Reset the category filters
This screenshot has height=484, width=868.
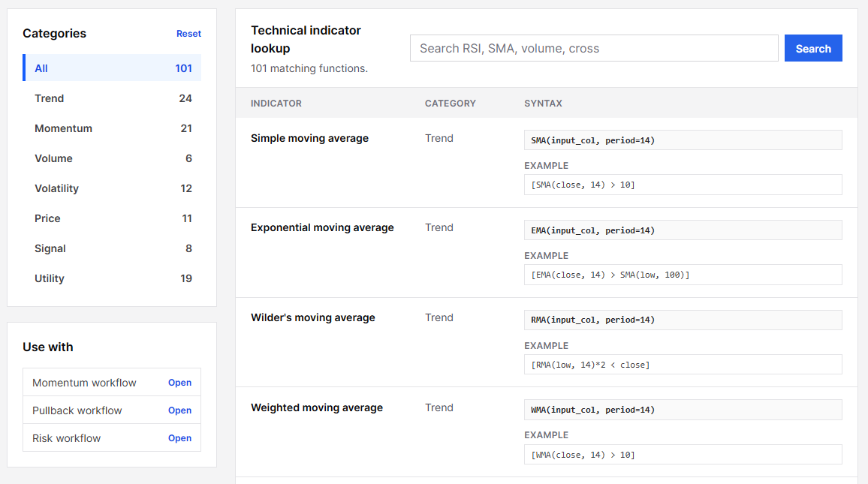click(x=188, y=34)
